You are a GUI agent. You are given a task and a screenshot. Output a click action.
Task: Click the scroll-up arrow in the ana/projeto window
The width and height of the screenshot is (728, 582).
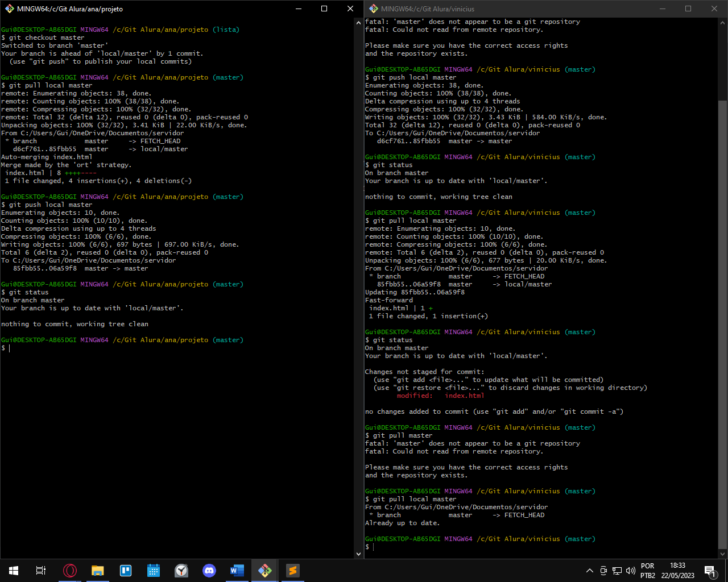click(x=358, y=23)
